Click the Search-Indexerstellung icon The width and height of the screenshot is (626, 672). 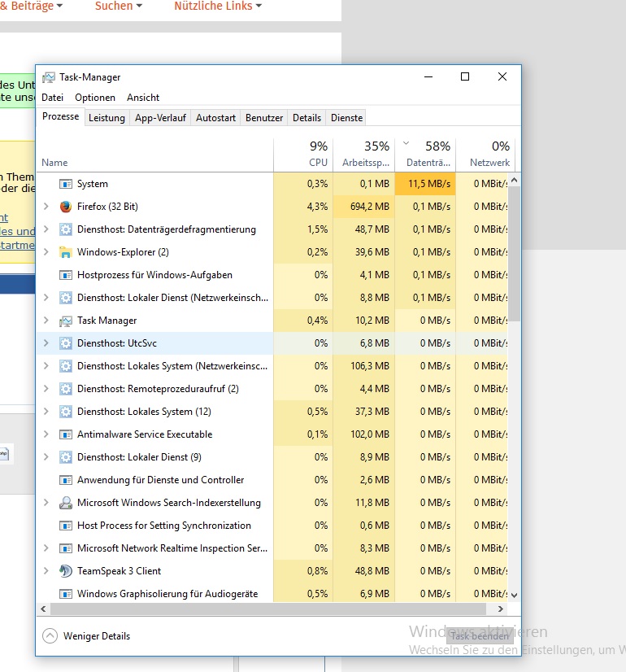pyautogui.click(x=66, y=503)
